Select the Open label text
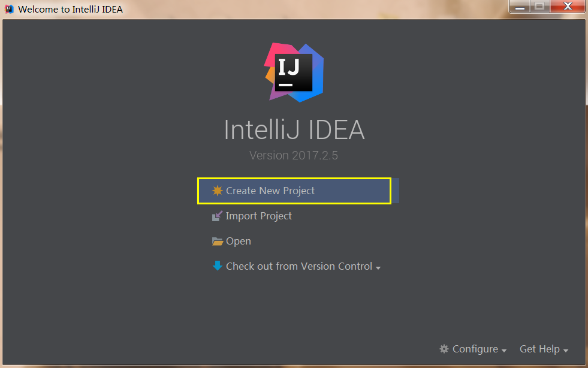The image size is (588, 368). click(x=239, y=241)
